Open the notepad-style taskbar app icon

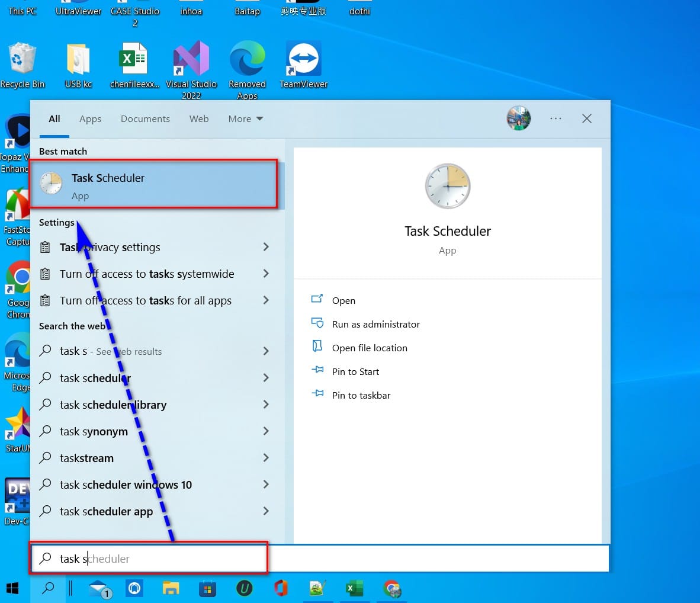pos(317,589)
